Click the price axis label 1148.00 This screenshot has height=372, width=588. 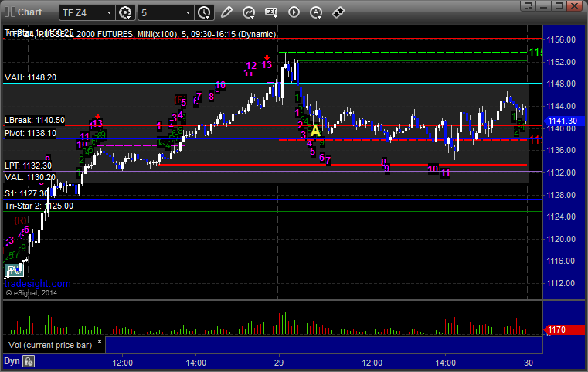click(x=561, y=84)
